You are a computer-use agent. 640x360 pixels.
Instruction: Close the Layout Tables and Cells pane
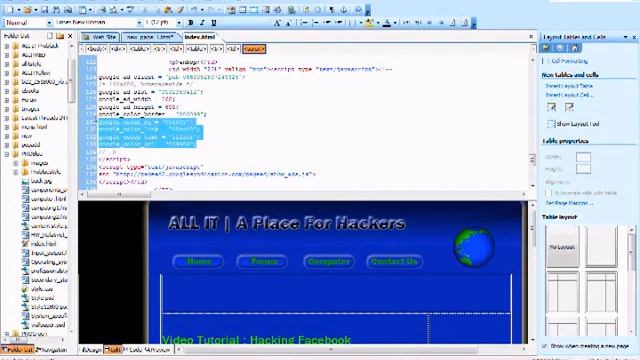pyautogui.click(x=634, y=37)
